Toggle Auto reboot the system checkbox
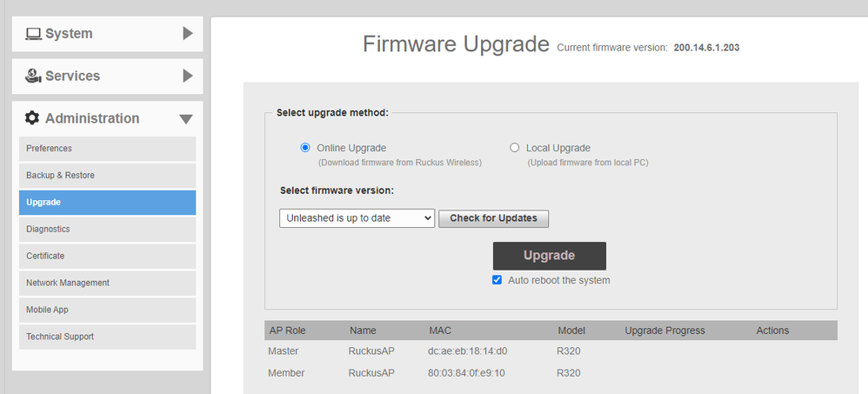 [497, 280]
